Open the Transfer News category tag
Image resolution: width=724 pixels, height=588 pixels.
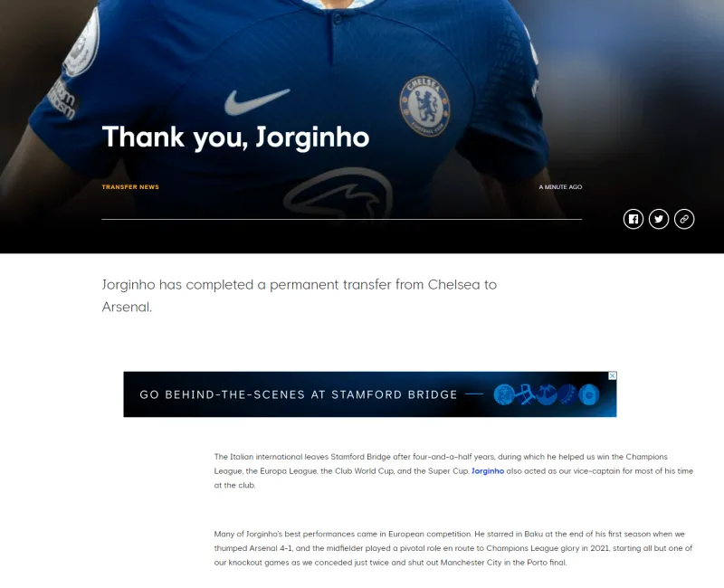pos(130,187)
